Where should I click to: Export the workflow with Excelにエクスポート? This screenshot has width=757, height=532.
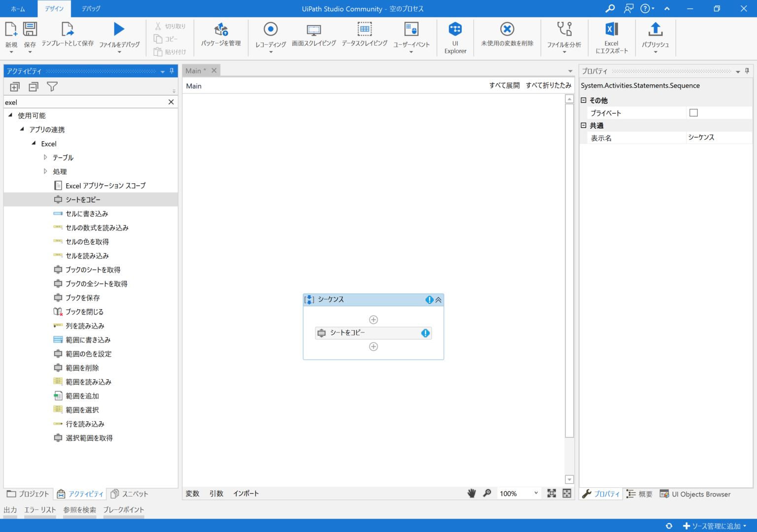[x=612, y=37]
